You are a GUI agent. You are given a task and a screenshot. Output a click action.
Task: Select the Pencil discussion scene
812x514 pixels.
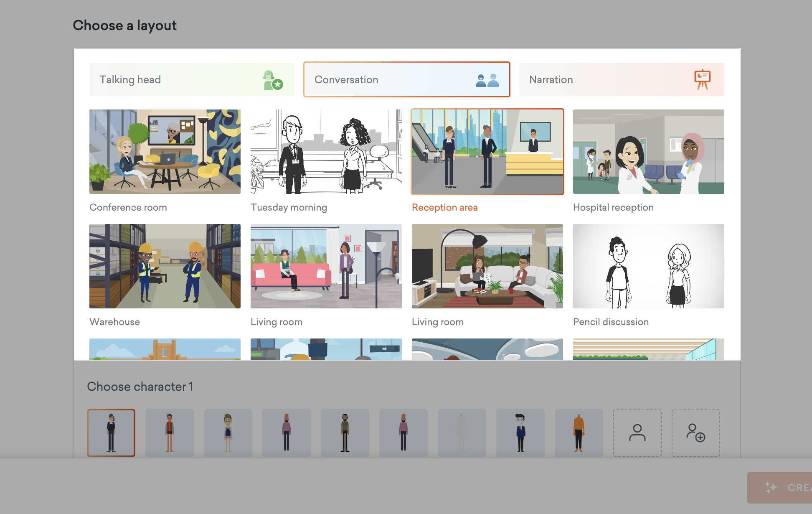[x=648, y=266]
